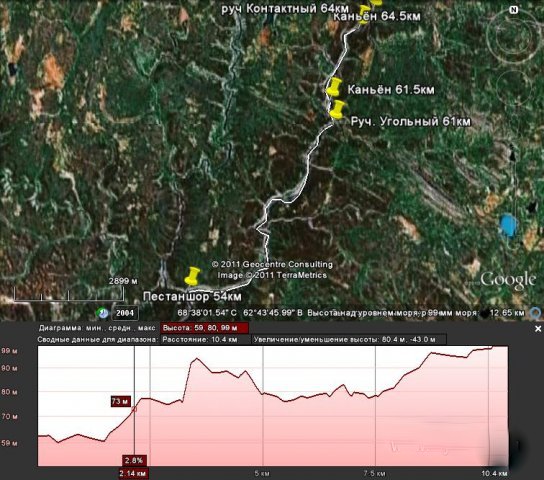Click the N compass north indicator
544x480 pixels.
click(x=513, y=10)
